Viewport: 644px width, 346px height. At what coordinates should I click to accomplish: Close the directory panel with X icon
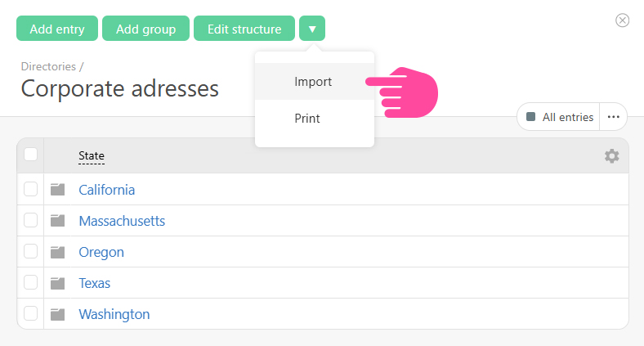[x=623, y=20]
